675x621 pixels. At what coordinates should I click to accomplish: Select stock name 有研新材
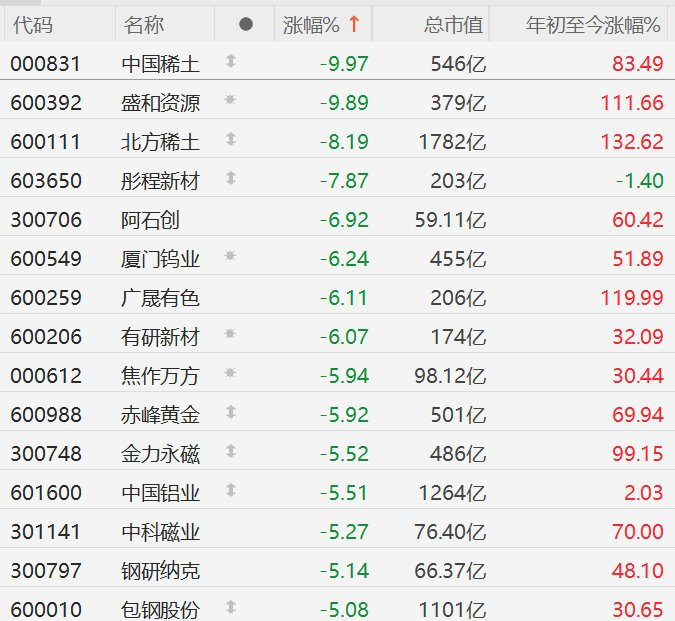click(x=161, y=337)
